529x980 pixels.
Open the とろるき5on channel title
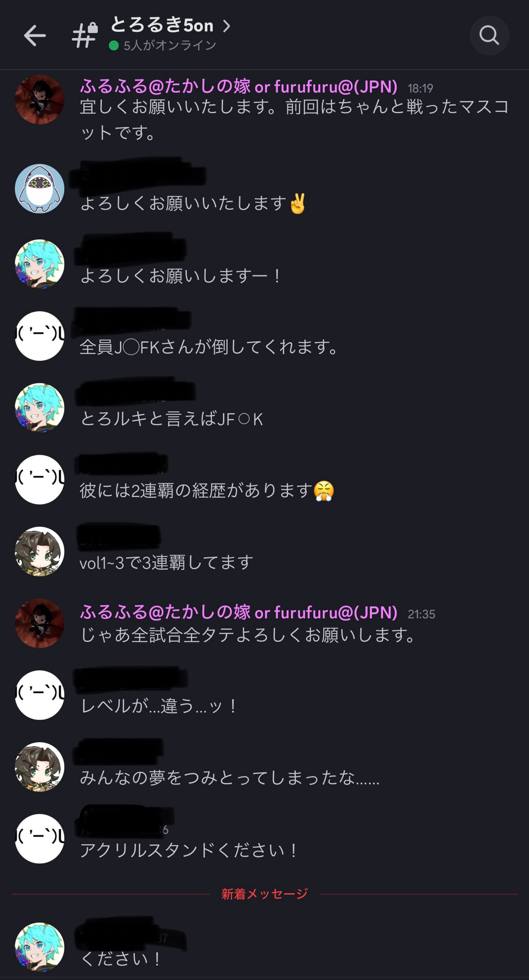pos(162,25)
